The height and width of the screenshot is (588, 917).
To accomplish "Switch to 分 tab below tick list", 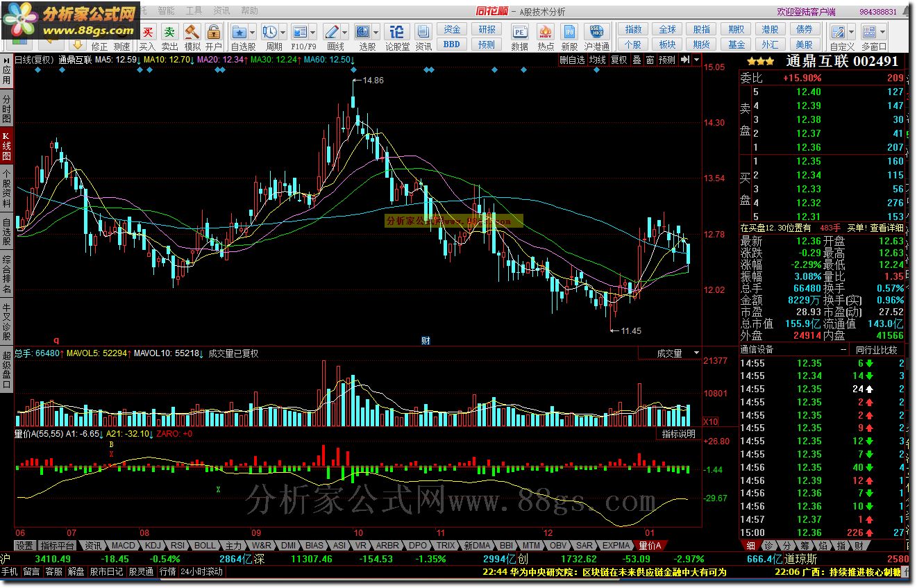I will point(788,546).
